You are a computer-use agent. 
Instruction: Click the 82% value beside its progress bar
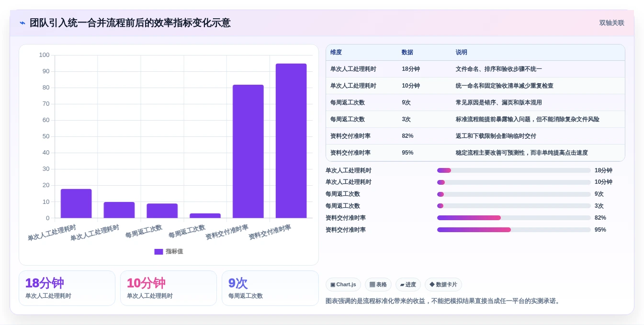[x=600, y=218]
